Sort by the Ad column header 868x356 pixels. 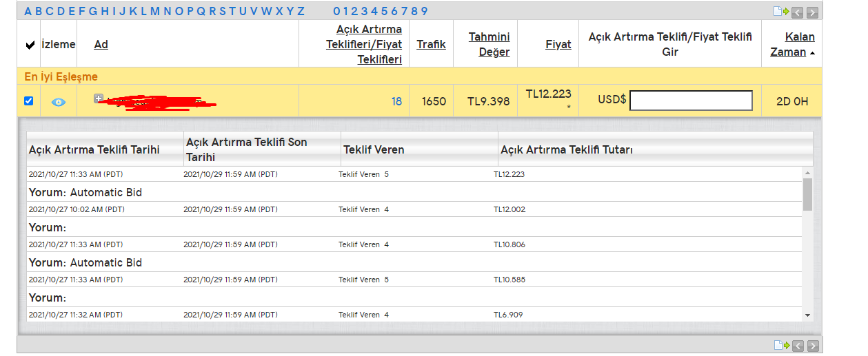coord(101,44)
